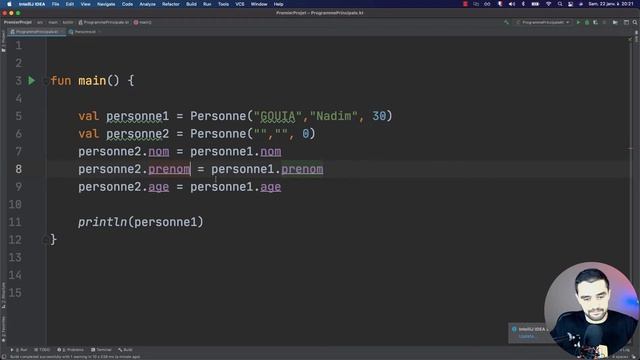This screenshot has height=360, width=640.
Task: Open the Code menu
Action: click(x=127, y=4)
